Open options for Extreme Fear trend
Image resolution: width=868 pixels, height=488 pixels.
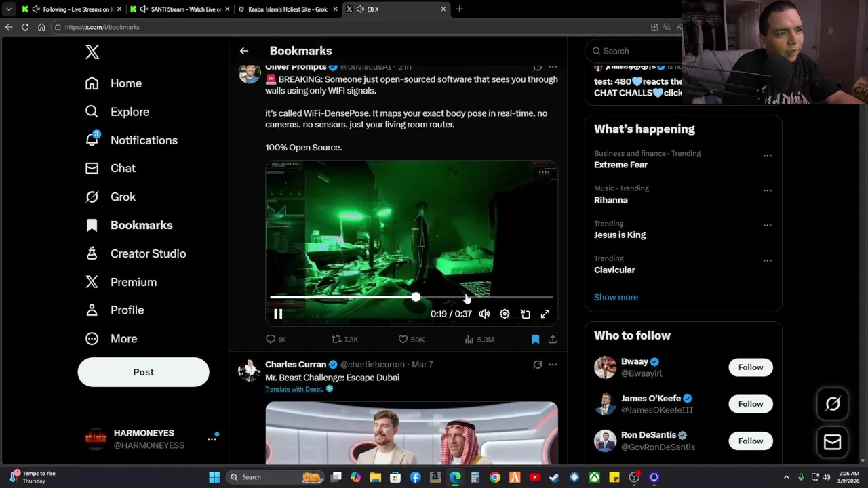pyautogui.click(x=767, y=155)
